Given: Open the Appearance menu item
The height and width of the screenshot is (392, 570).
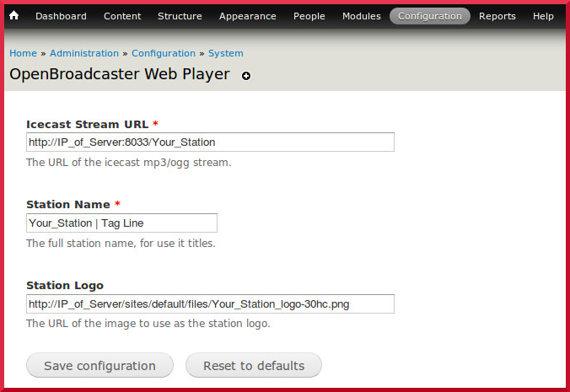Looking at the screenshot, I should click(x=248, y=16).
